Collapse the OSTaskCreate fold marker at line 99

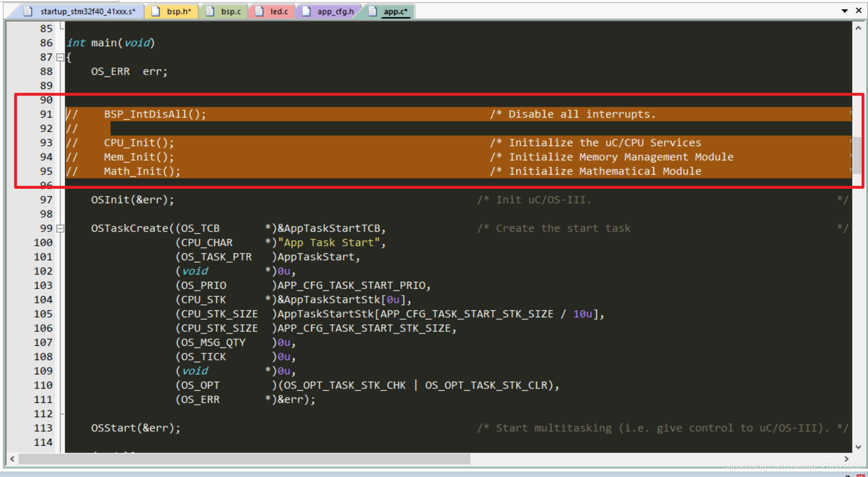click(60, 229)
